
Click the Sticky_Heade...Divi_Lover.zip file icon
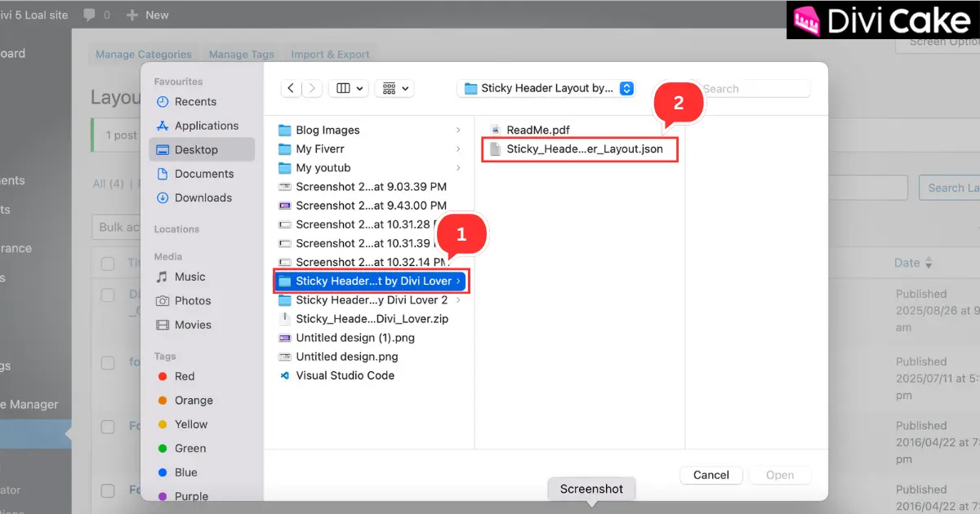(x=285, y=319)
